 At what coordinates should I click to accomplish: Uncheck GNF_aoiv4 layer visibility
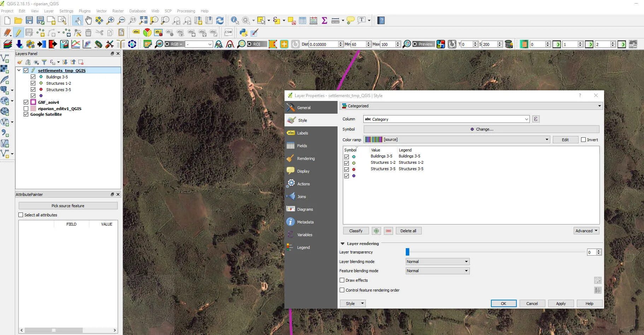26,102
